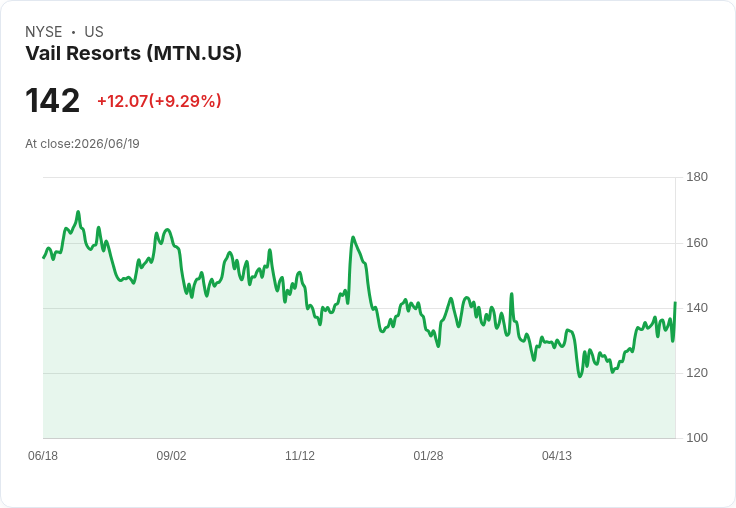Click the final rightmost point of the line
This screenshot has width=736, height=508.
(x=675, y=303)
